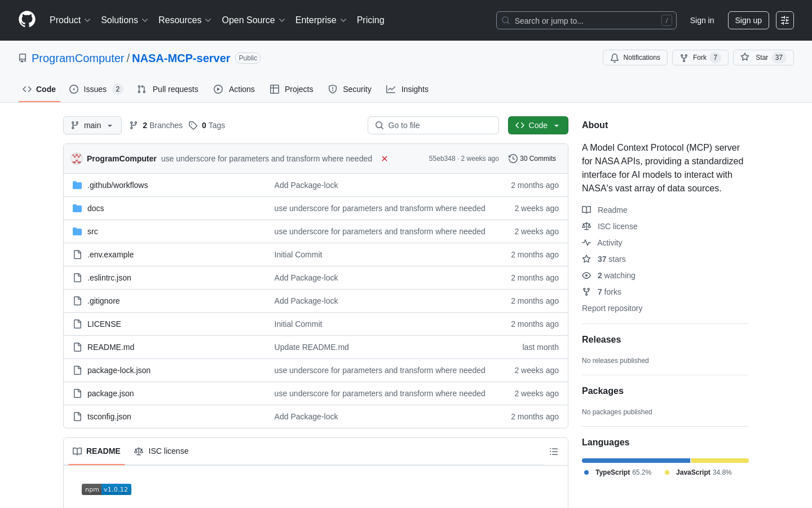Click the package.json file icon

[77, 393]
